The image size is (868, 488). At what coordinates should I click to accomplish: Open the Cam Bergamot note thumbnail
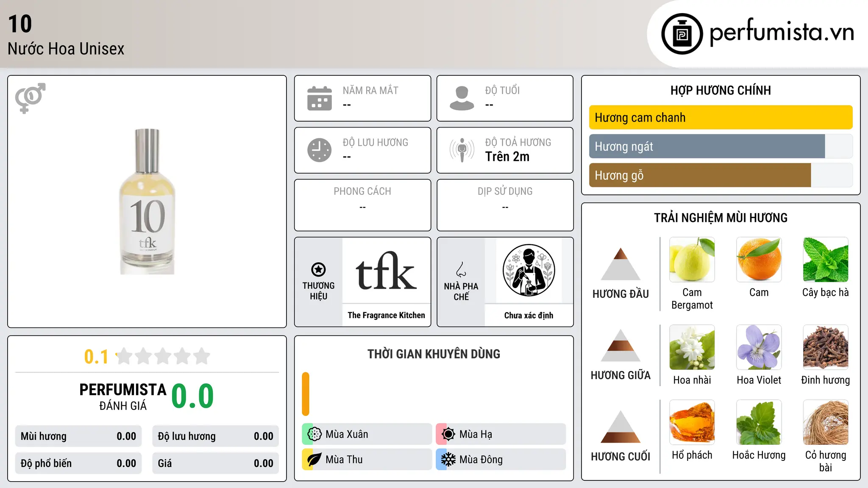point(692,259)
